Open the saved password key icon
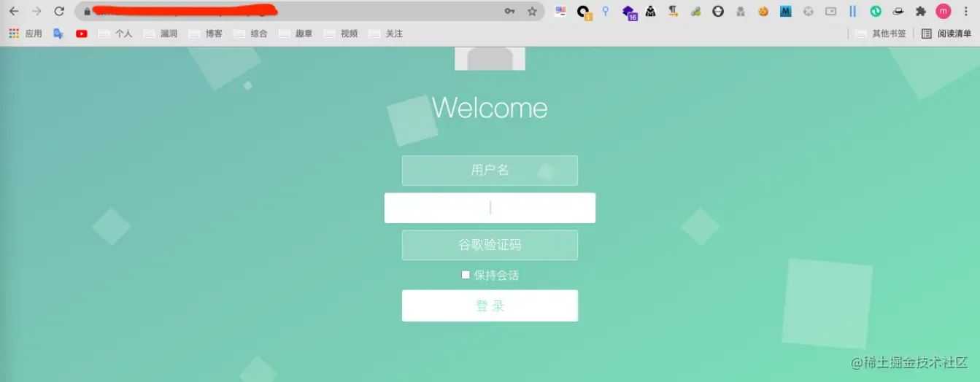980x382 pixels. pos(509,12)
